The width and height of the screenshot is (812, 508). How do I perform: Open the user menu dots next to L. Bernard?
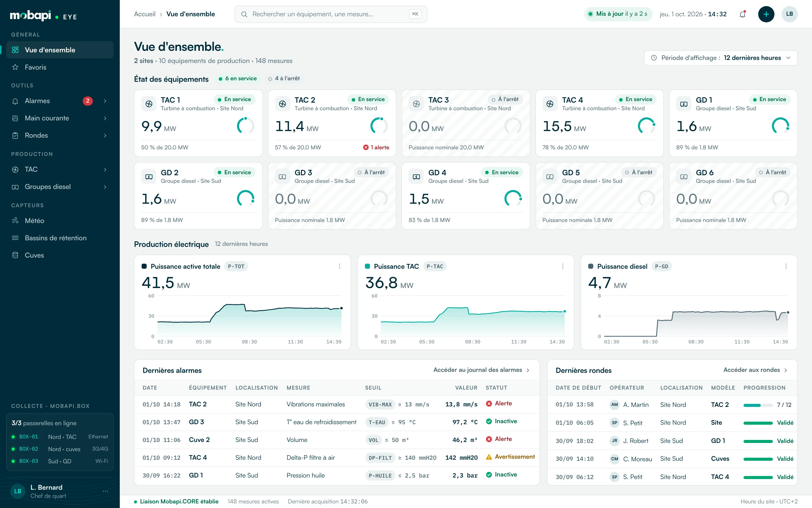pos(106,491)
